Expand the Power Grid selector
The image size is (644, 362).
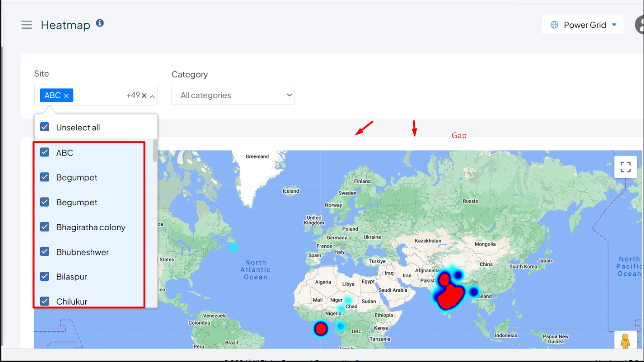click(x=614, y=25)
